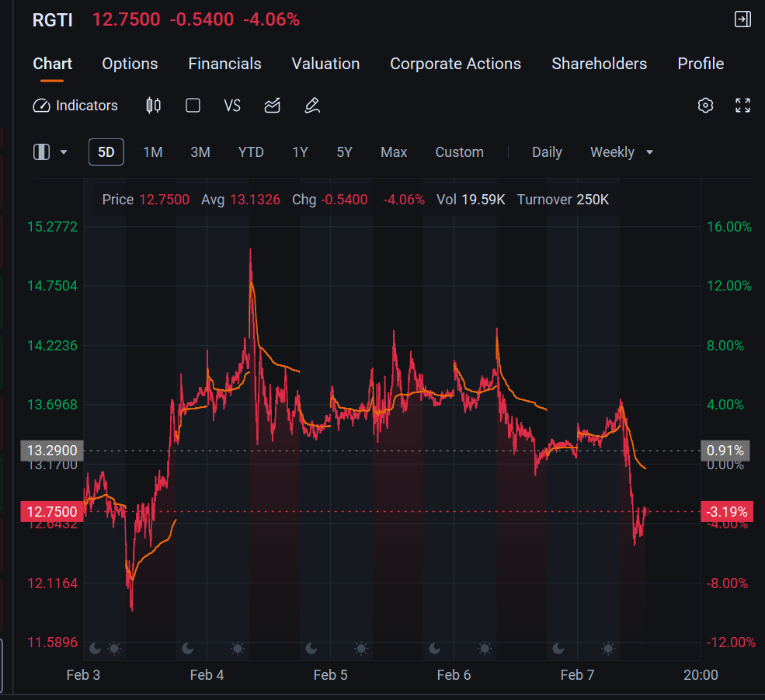765x700 pixels.
Task: Open the Shareholders tab
Action: tap(599, 64)
